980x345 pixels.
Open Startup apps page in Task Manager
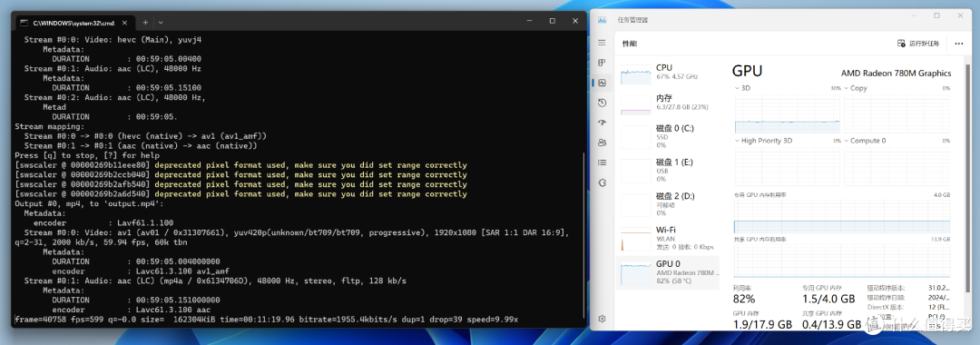[602, 123]
